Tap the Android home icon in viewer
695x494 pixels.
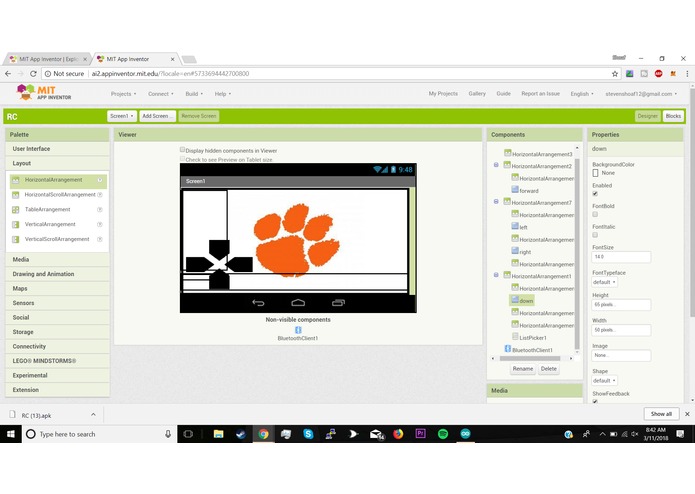click(x=298, y=303)
